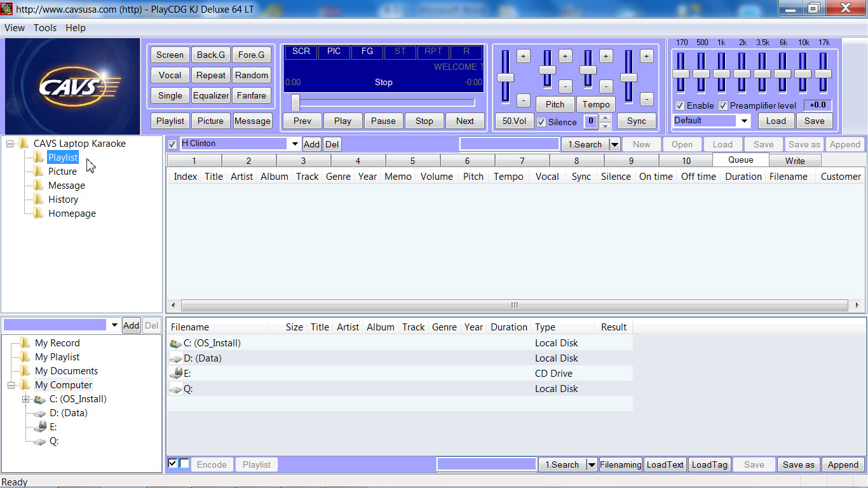This screenshot has width=868, height=488.
Task: Toggle the equalizer Enable checkbox
Action: pyautogui.click(x=680, y=105)
